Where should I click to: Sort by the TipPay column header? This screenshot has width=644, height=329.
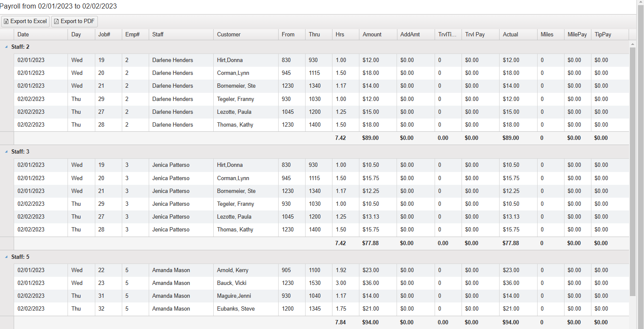click(610, 35)
